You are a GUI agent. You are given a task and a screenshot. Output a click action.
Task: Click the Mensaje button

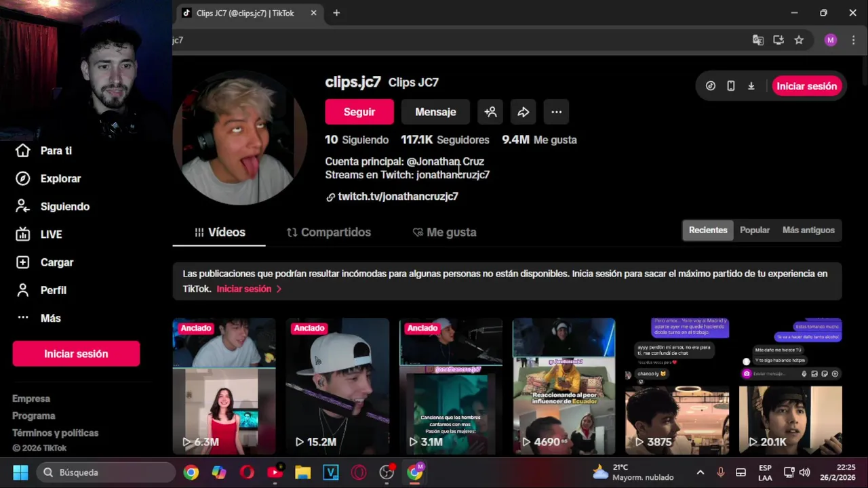[x=435, y=112]
